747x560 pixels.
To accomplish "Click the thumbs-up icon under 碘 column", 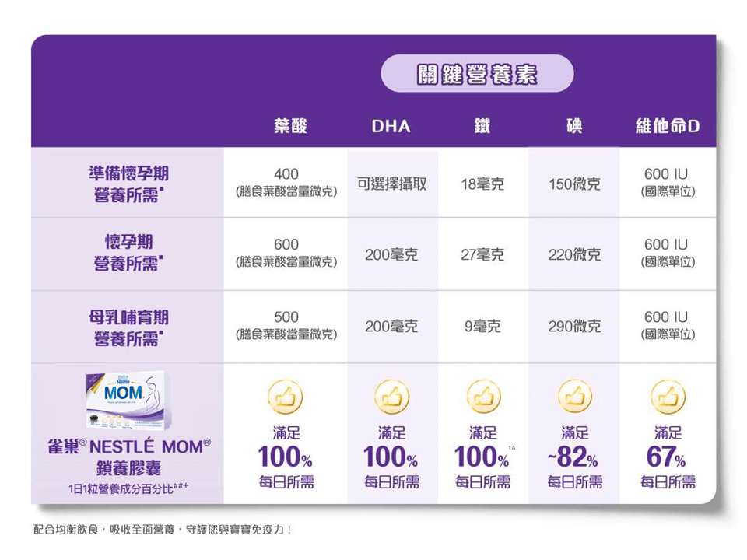I will (x=574, y=397).
